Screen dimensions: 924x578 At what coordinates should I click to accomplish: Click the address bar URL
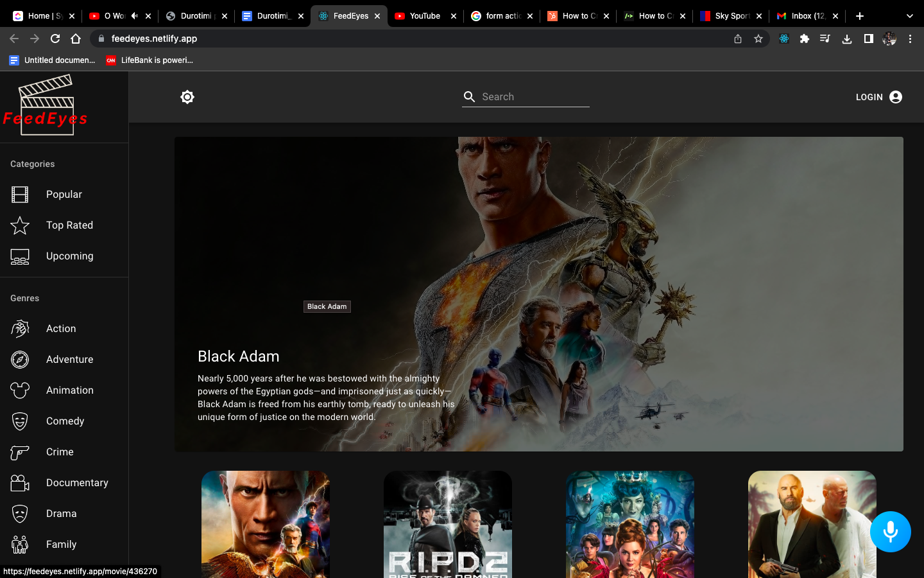154,39
